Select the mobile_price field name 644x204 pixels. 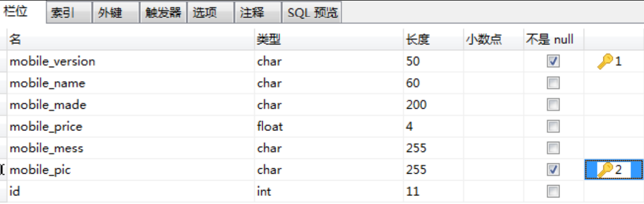pyautogui.click(x=46, y=127)
